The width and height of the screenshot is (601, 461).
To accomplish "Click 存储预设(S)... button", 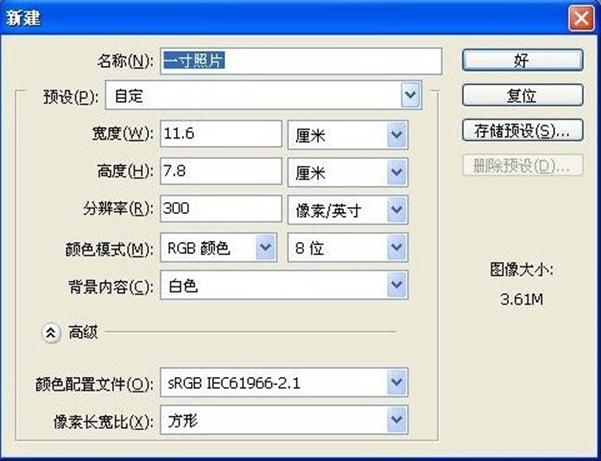I will click(522, 130).
